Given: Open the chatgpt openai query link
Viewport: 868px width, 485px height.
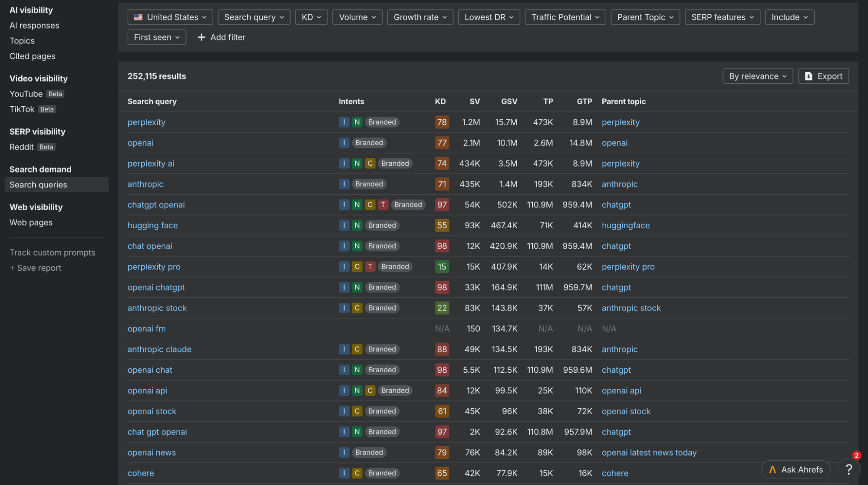Looking at the screenshot, I should click(x=156, y=205).
